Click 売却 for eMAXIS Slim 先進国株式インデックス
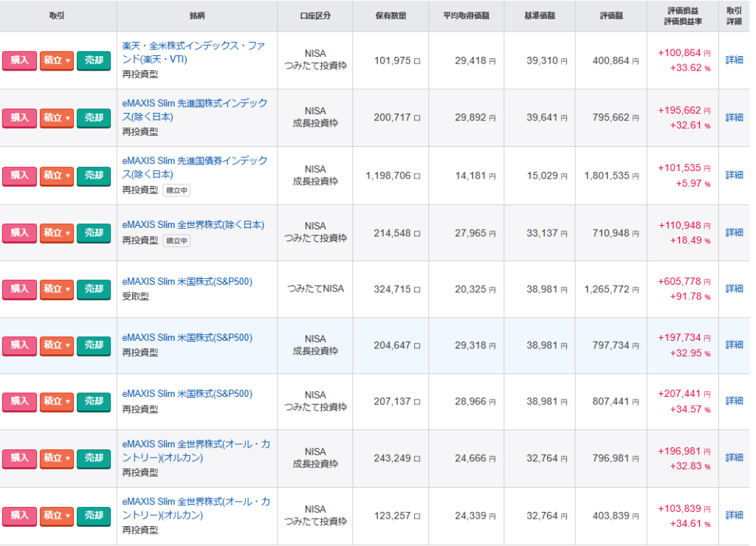 point(93,117)
